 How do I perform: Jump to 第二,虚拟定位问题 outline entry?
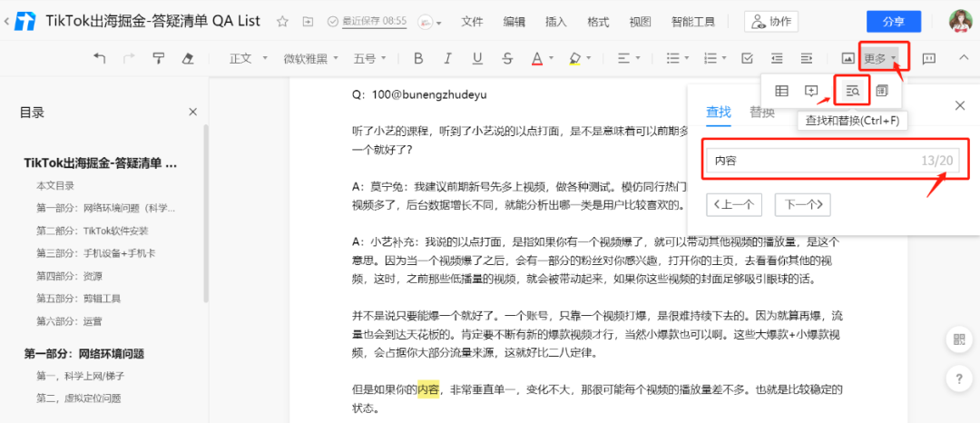click(79, 398)
